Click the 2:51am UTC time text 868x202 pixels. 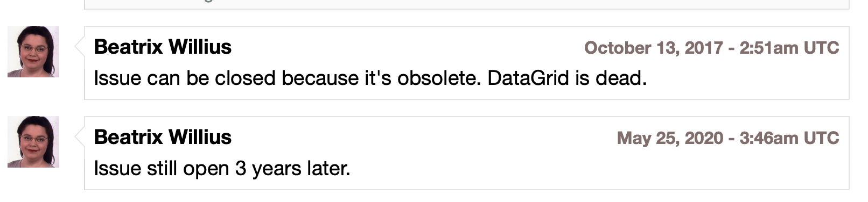coord(789,48)
